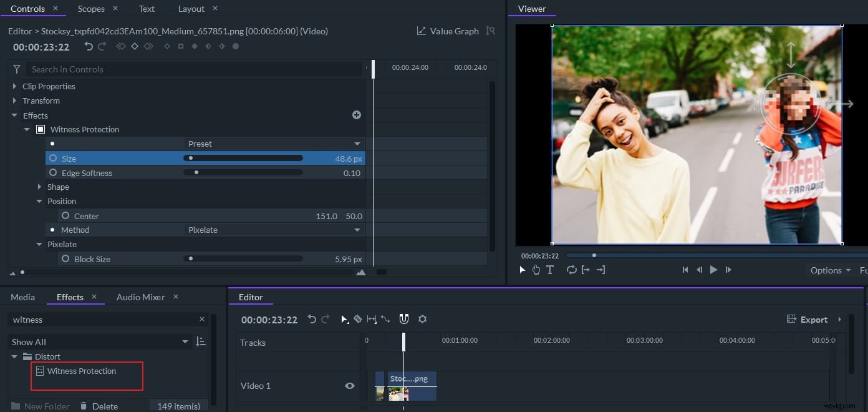The width and height of the screenshot is (868, 412).
Task: Select the arrow Select tool in the Editor toolbar
Action: [345, 319]
